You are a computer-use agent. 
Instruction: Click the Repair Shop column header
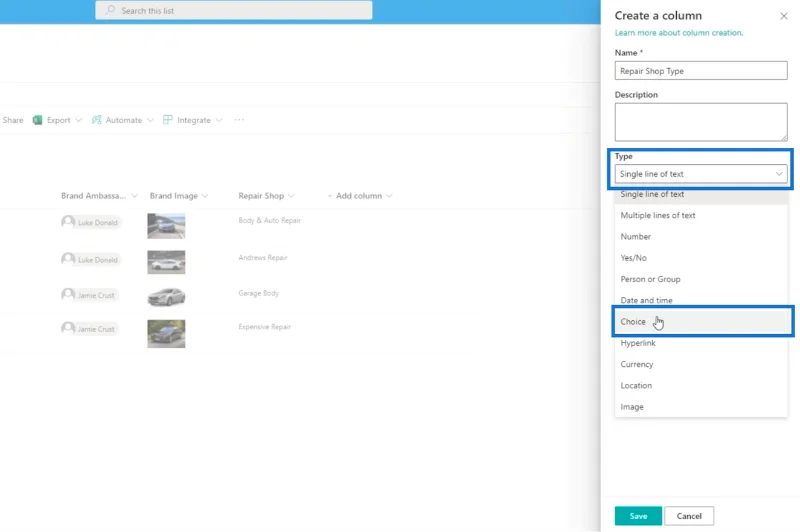pyautogui.click(x=261, y=196)
